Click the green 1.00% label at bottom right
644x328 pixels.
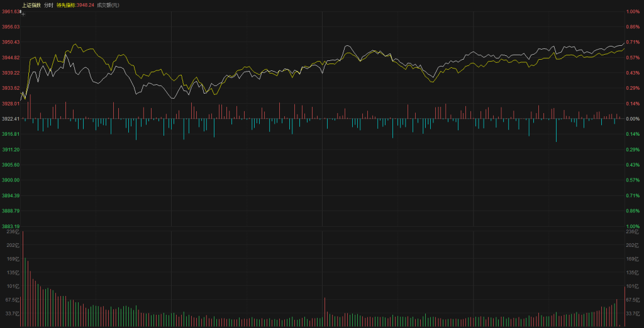pyautogui.click(x=632, y=226)
